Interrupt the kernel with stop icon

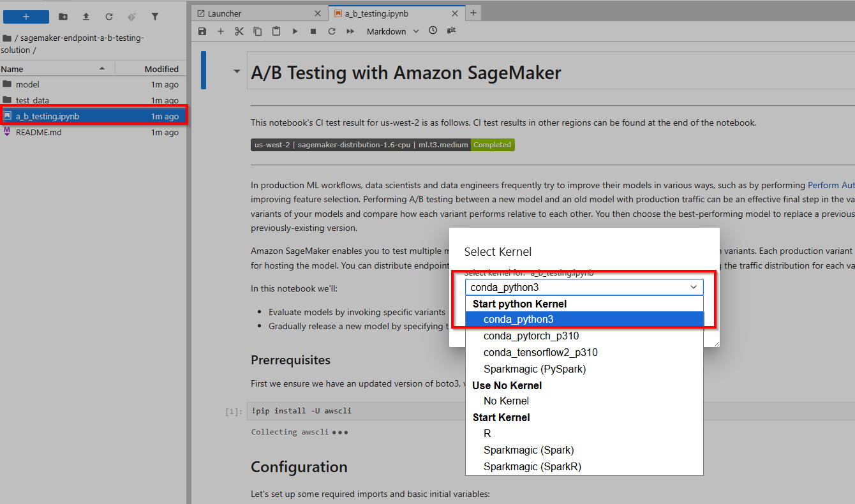313,31
